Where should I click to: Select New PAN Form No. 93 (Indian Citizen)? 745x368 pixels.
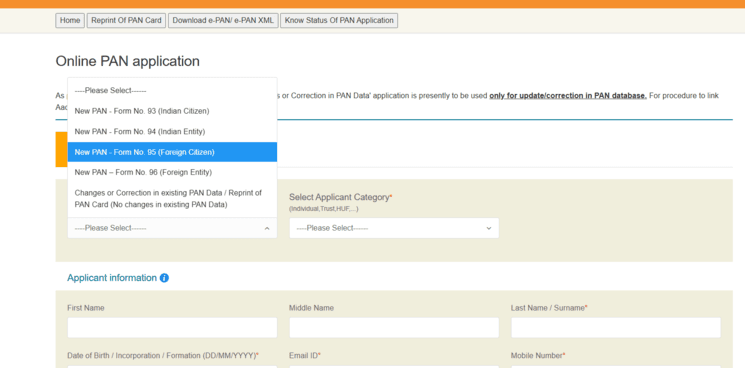tap(172, 111)
